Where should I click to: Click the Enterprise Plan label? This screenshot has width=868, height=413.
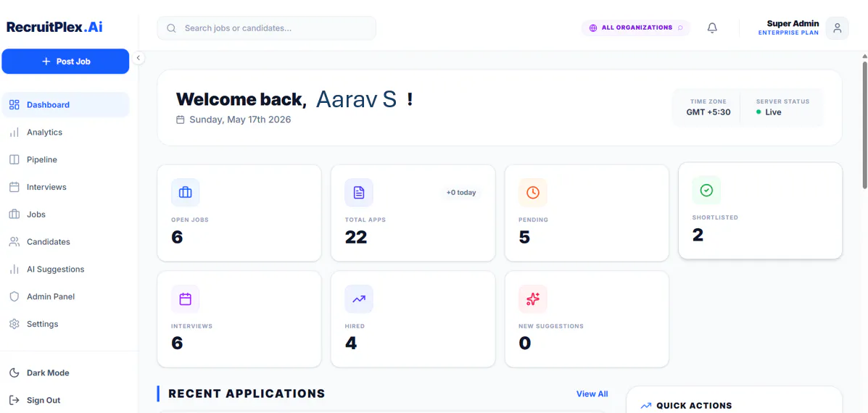click(x=788, y=33)
